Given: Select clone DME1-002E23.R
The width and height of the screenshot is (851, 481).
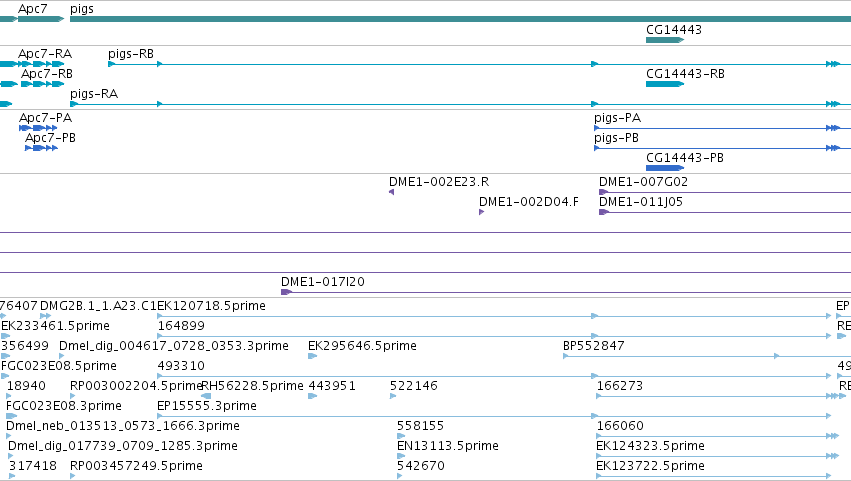Looking at the screenshot, I should pyautogui.click(x=439, y=182).
